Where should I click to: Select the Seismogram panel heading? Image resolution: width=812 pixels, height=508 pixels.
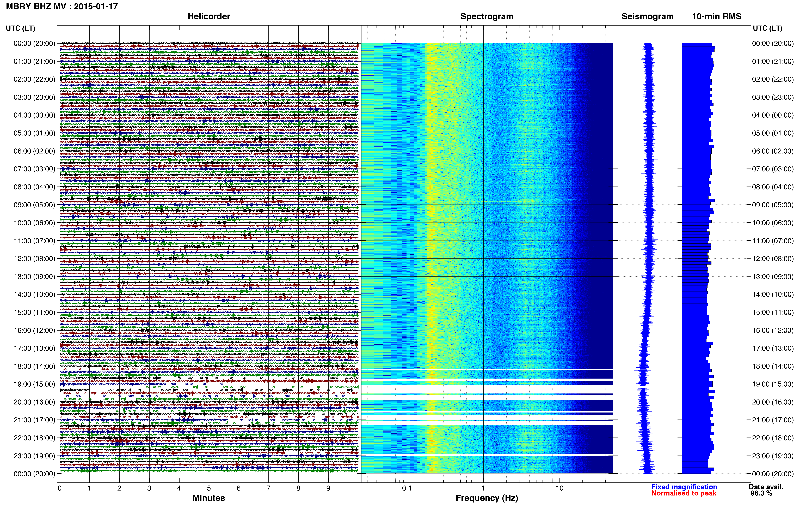coord(648,16)
